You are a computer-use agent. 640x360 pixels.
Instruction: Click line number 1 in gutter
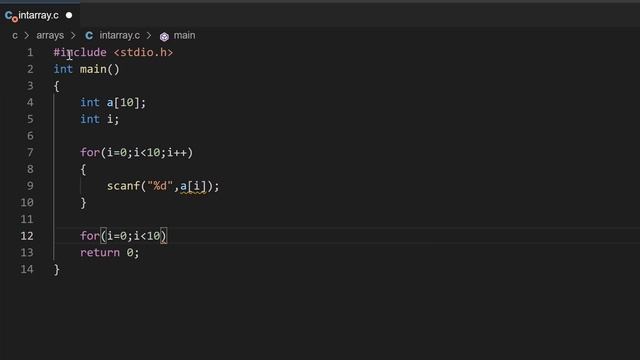[30, 53]
